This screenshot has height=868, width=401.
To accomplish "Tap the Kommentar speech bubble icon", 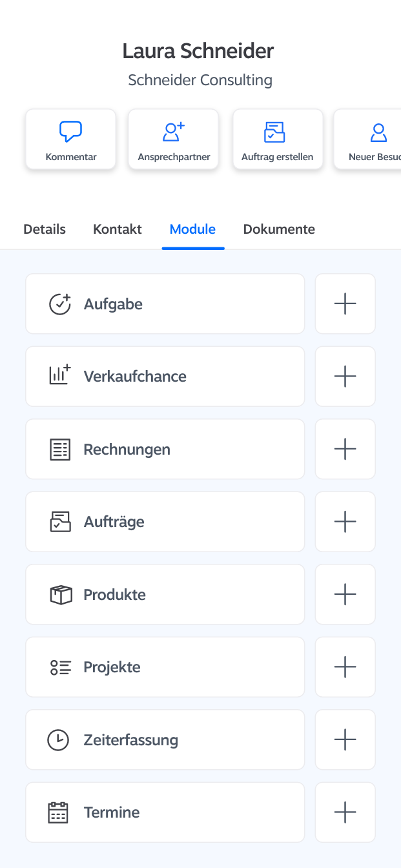I will coord(70,132).
